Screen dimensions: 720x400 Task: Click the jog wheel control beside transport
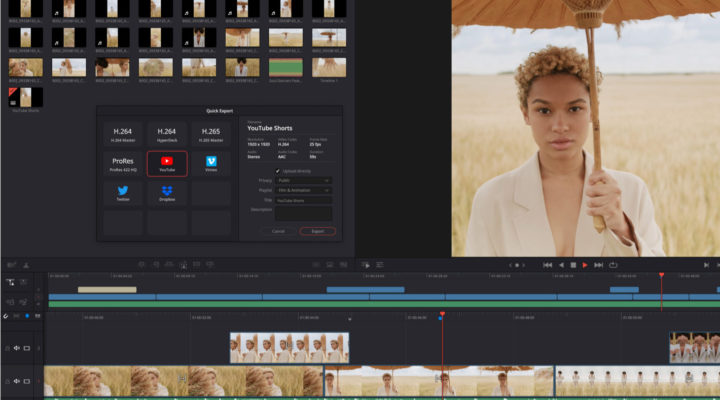(517, 265)
